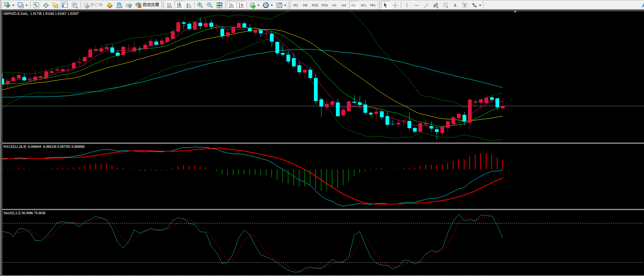
Task: Select the horizontal line drawing tool
Action: 416,5
